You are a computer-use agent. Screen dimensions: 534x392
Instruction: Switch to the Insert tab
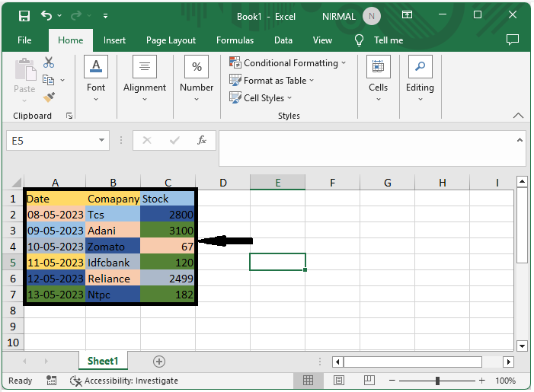114,40
